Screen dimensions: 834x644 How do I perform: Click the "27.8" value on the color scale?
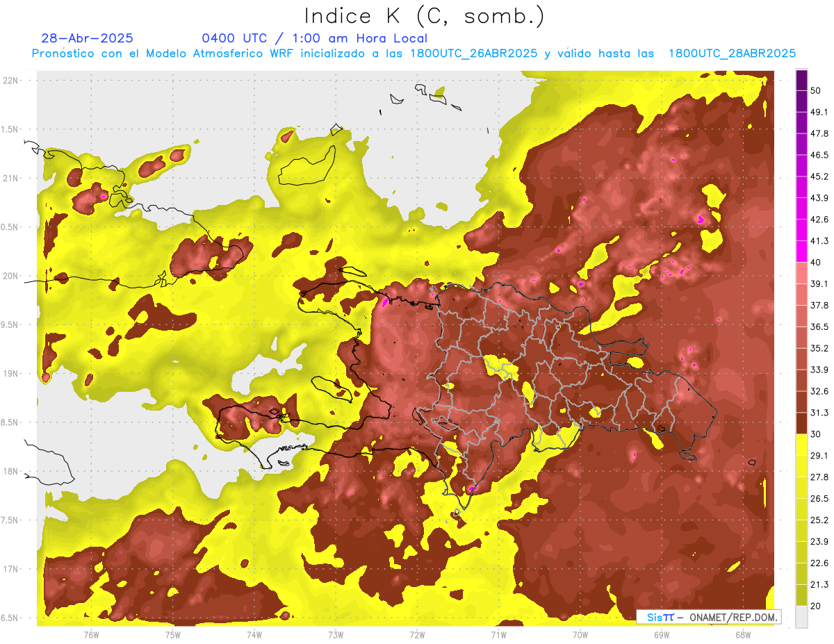819,477
